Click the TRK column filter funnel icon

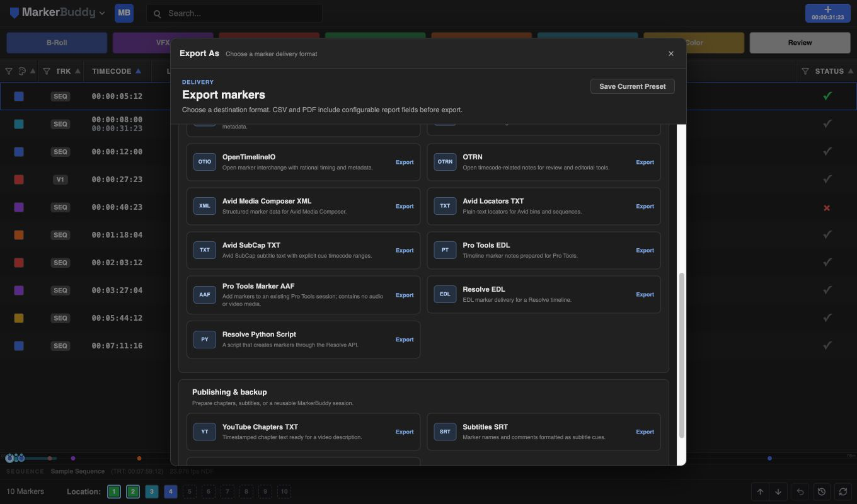point(47,71)
